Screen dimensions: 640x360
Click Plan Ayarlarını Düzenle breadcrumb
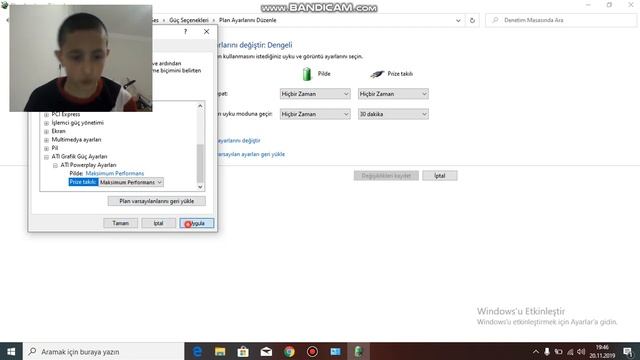point(247,20)
